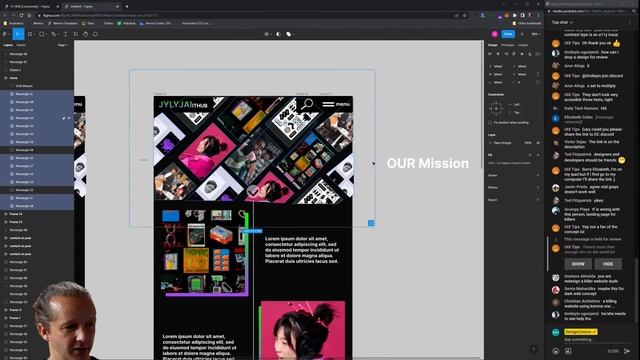Add an Effect with plus button
640x360 pixels.
(538, 188)
